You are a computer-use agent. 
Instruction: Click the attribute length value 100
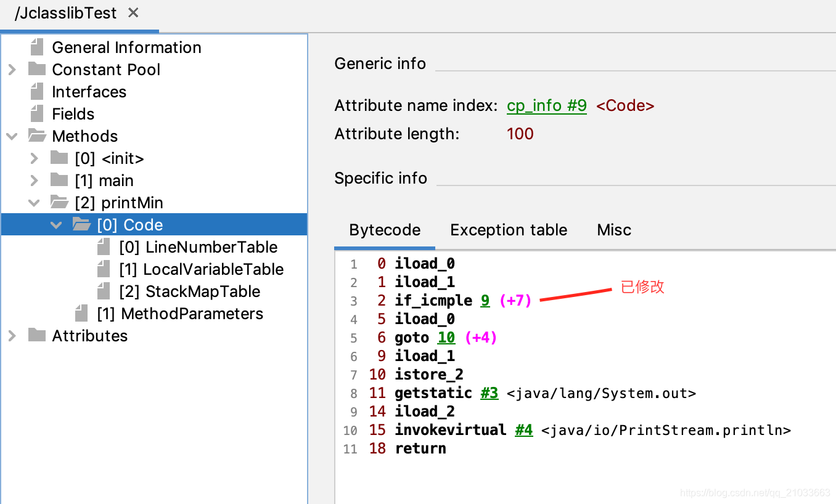520,134
